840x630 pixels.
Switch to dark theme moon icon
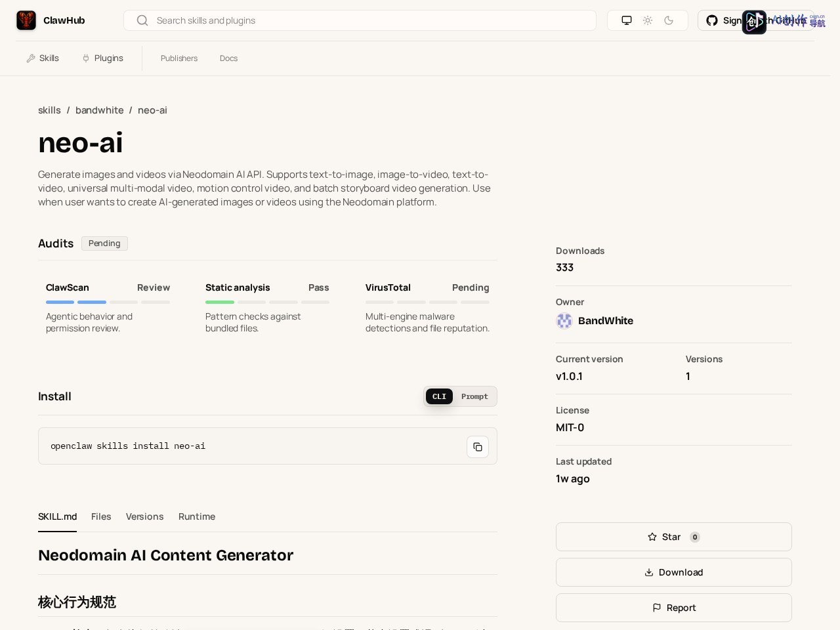point(669,20)
